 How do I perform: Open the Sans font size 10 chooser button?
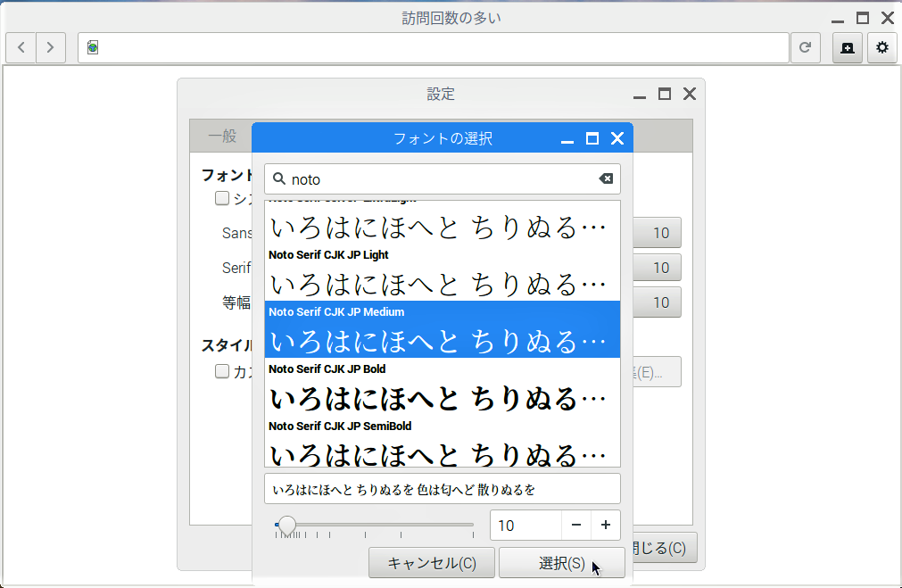click(658, 233)
